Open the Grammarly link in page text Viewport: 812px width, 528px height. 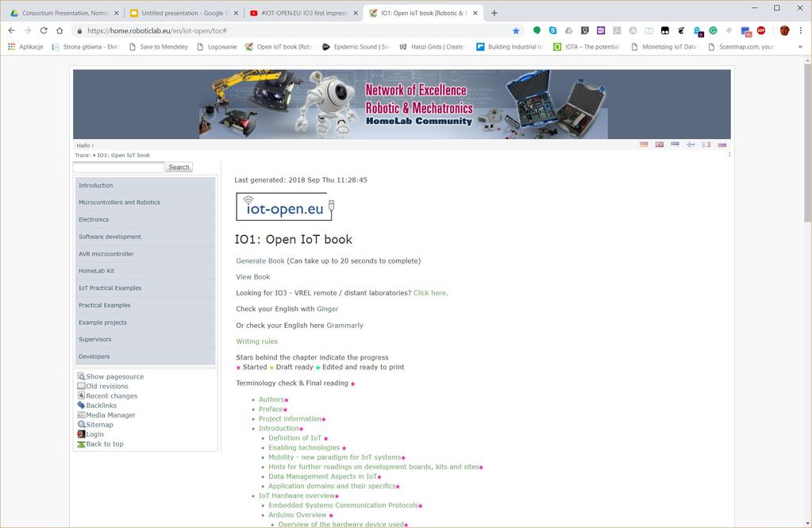[345, 326]
